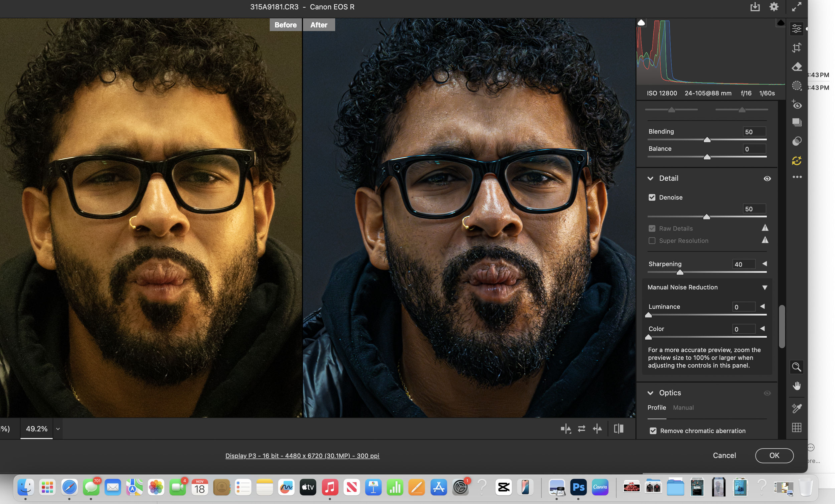This screenshot has width=835, height=504.
Task: Click the Before/After split view settings icon
Action: pyautogui.click(x=565, y=429)
